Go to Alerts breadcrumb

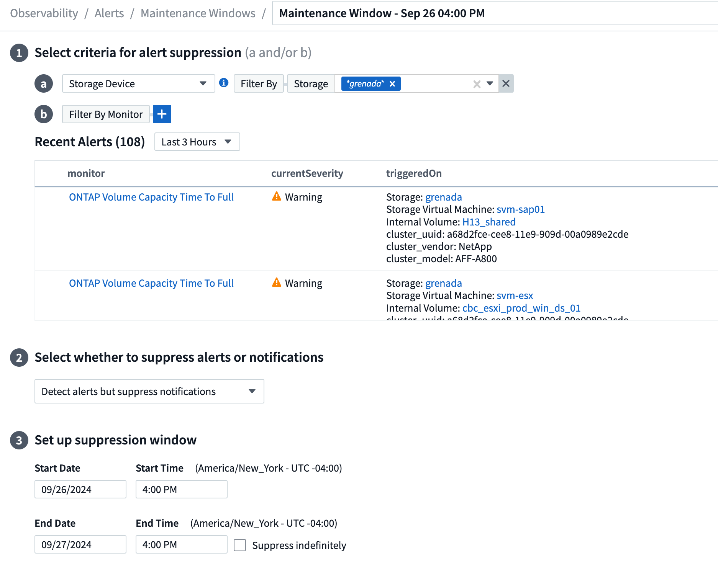tap(109, 13)
